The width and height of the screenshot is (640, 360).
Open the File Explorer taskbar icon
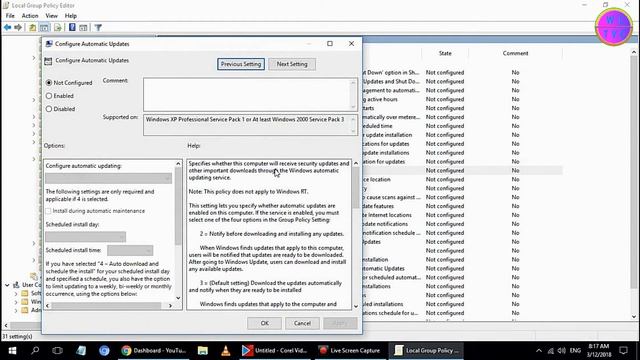click(203, 351)
